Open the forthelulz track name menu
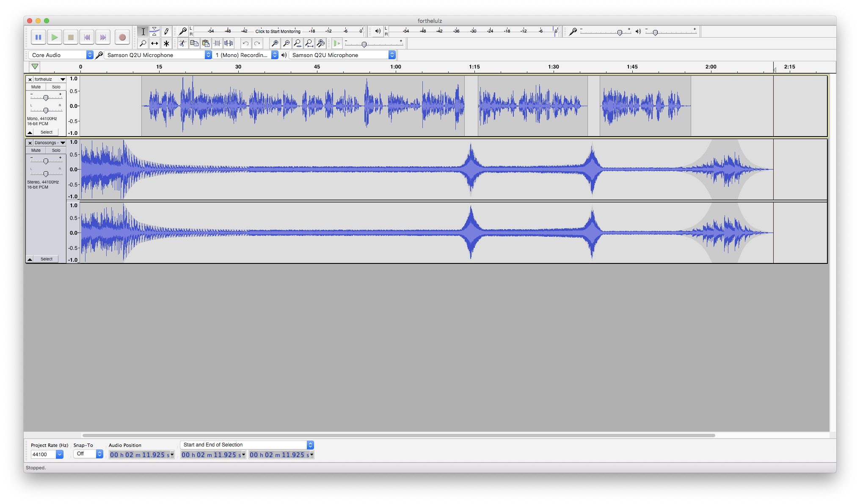 (x=50, y=79)
